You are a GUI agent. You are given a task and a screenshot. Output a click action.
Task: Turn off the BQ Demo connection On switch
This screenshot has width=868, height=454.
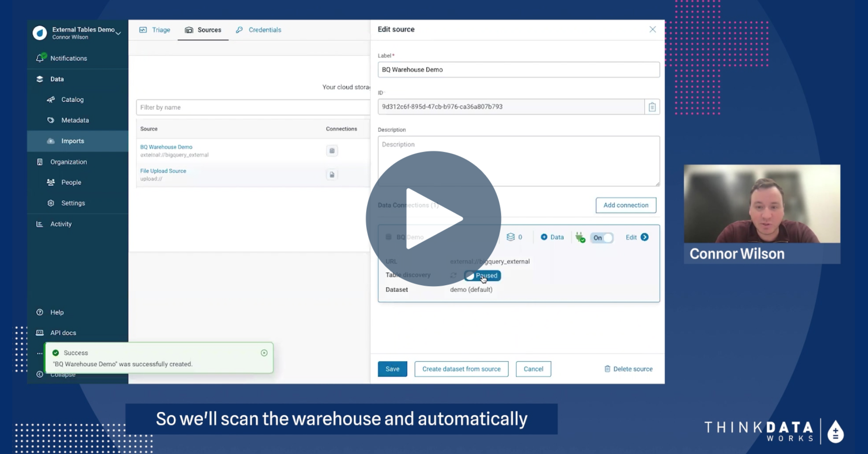click(601, 237)
